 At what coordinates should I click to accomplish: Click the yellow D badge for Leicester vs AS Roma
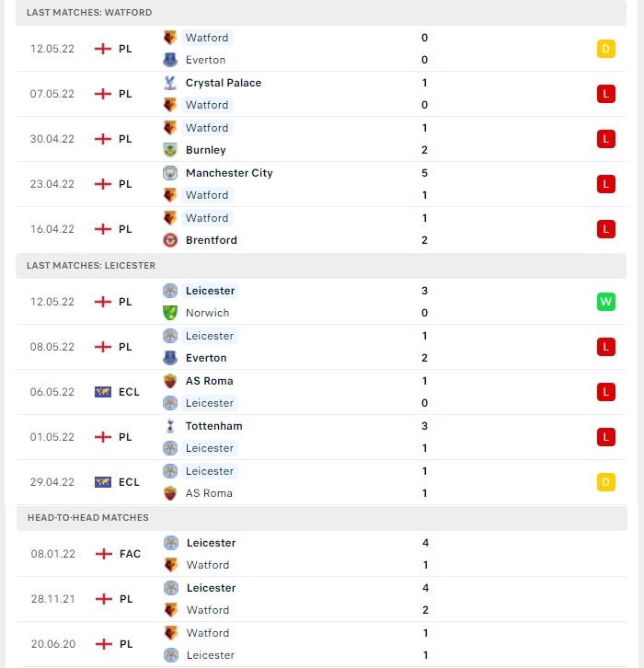[605, 482]
